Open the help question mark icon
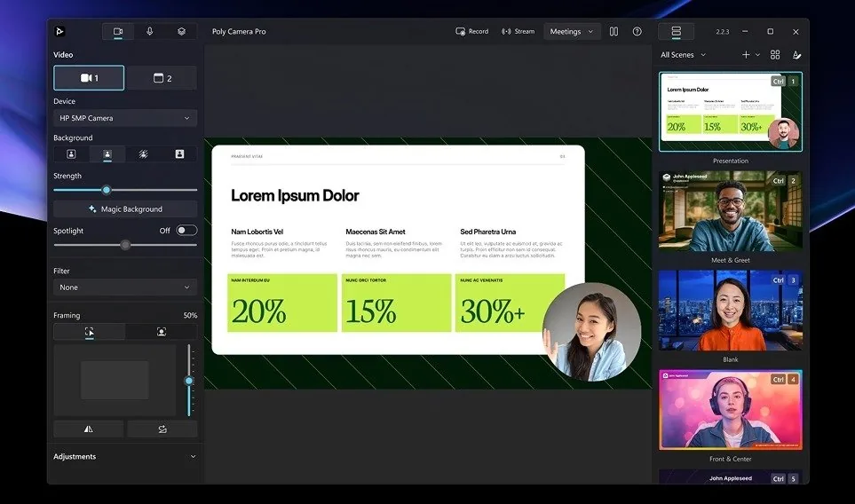Image resolution: width=855 pixels, height=504 pixels. tap(637, 32)
